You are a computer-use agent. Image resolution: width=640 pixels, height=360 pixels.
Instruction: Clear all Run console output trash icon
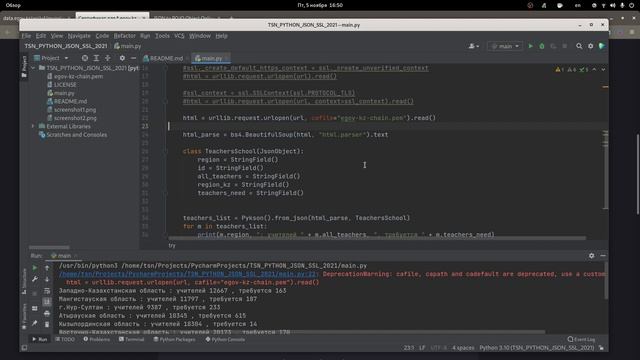click(47, 324)
